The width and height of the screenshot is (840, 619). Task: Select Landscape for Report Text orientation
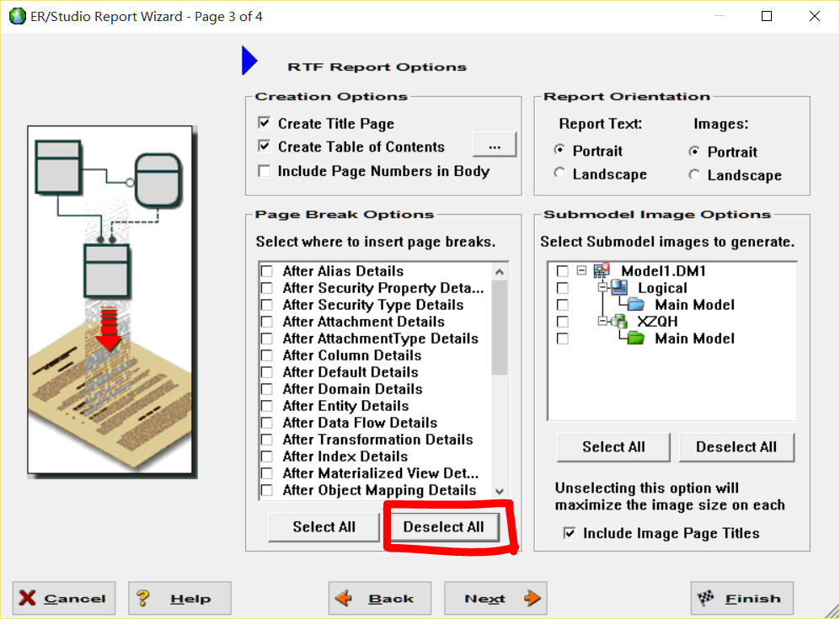click(559, 173)
